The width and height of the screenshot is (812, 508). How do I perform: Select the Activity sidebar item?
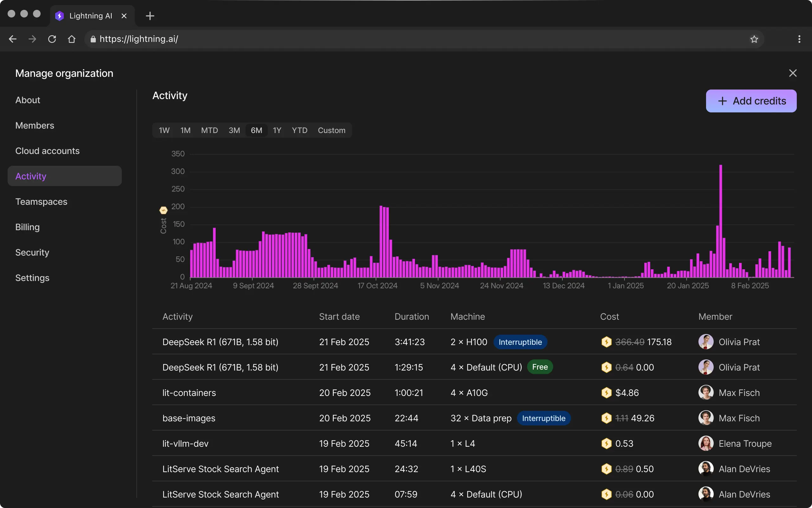click(x=64, y=176)
